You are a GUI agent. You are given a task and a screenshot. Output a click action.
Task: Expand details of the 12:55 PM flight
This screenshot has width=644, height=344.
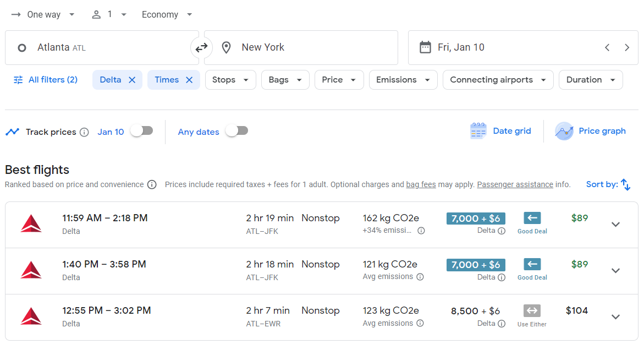pyautogui.click(x=615, y=316)
